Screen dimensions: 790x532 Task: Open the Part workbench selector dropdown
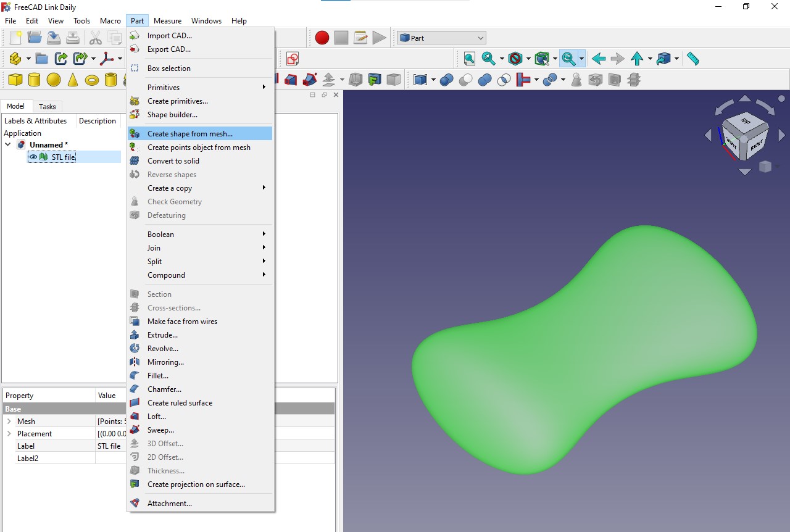tap(441, 37)
